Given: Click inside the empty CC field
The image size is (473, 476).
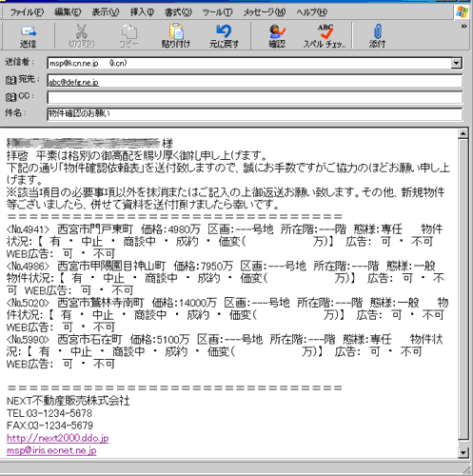Looking at the screenshot, I should coord(255,97).
